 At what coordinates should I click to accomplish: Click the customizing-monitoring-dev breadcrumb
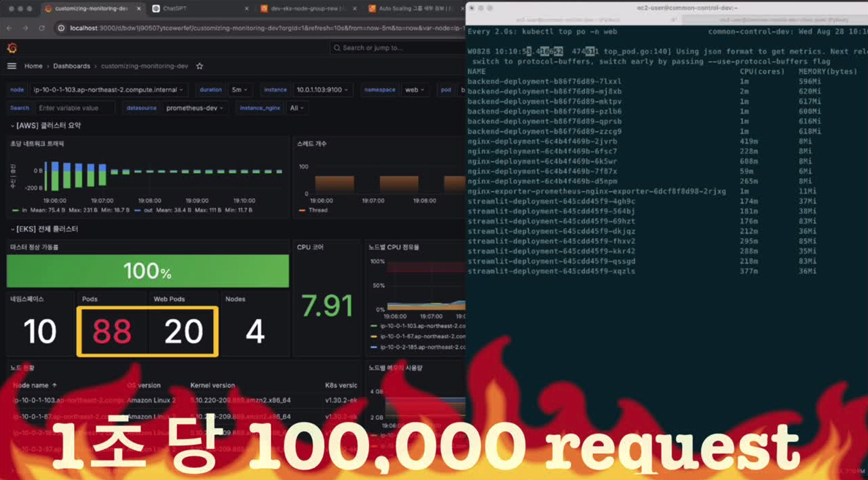pos(144,66)
